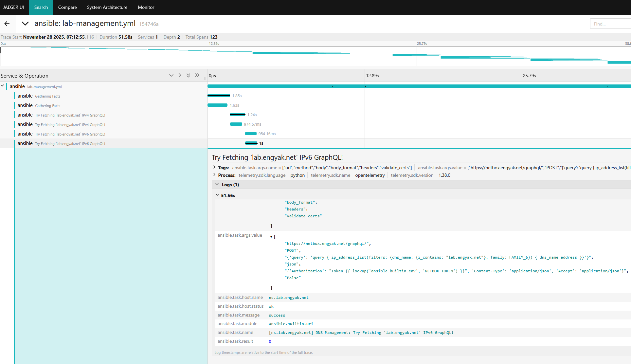Collapse the Logs (1) section
This screenshot has height=364, width=631.
(217, 184)
